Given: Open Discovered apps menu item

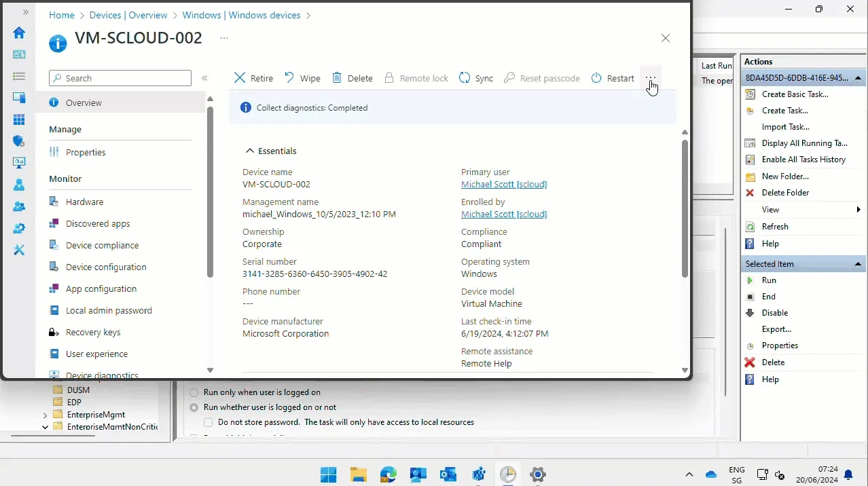Looking at the screenshot, I should (97, 223).
